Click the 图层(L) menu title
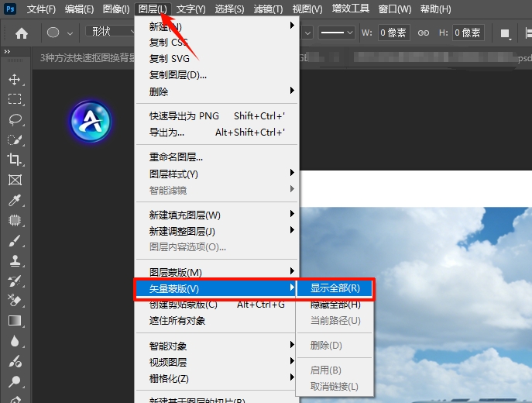 click(153, 9)
